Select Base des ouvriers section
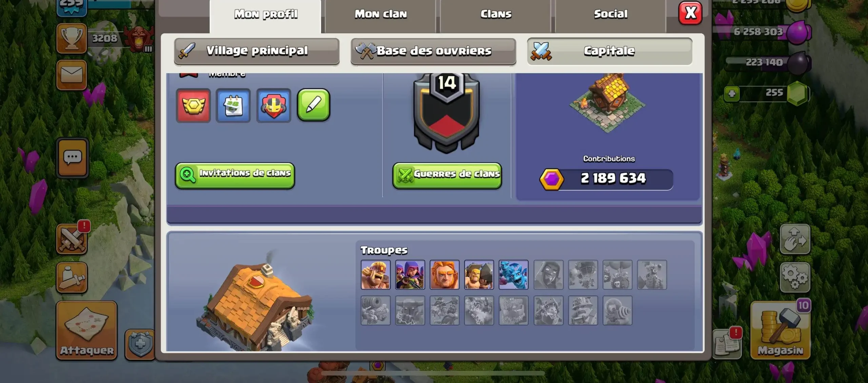This screenshot has width=868, height=383. click(433, 51)
